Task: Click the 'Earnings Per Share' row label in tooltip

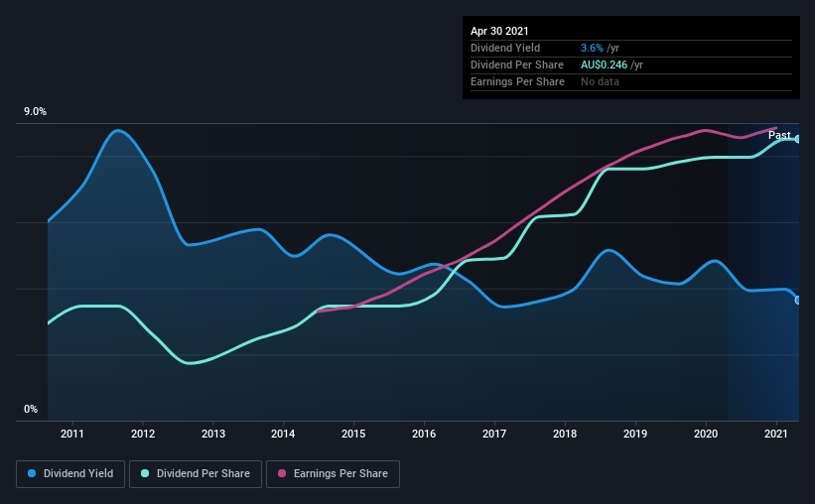Action: (x=518, y=81)
